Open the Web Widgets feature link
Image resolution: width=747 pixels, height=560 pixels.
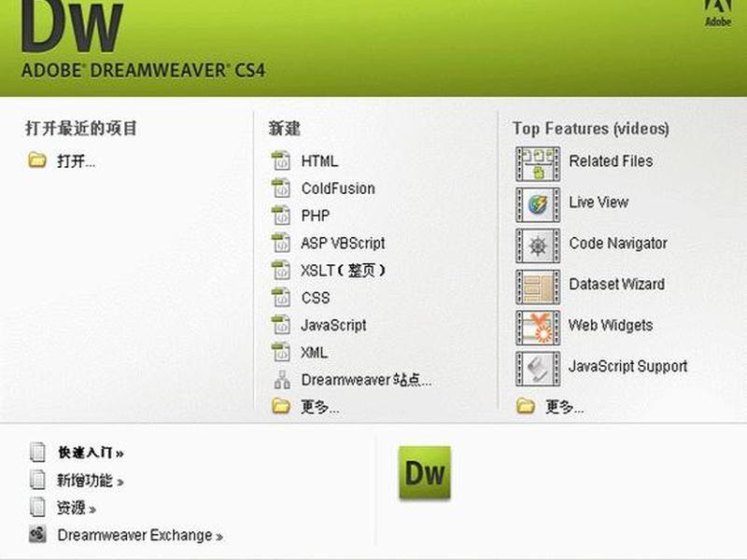click(611, 325)
